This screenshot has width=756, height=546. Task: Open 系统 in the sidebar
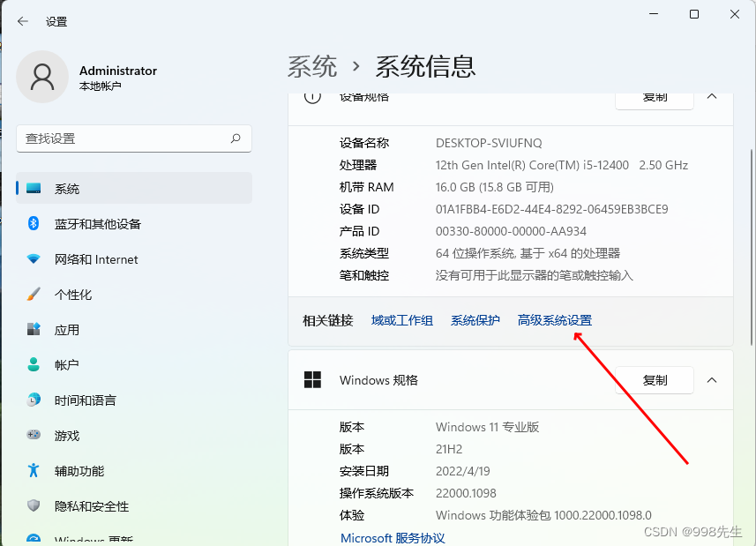pyautogui.click(x=134, y=189)
